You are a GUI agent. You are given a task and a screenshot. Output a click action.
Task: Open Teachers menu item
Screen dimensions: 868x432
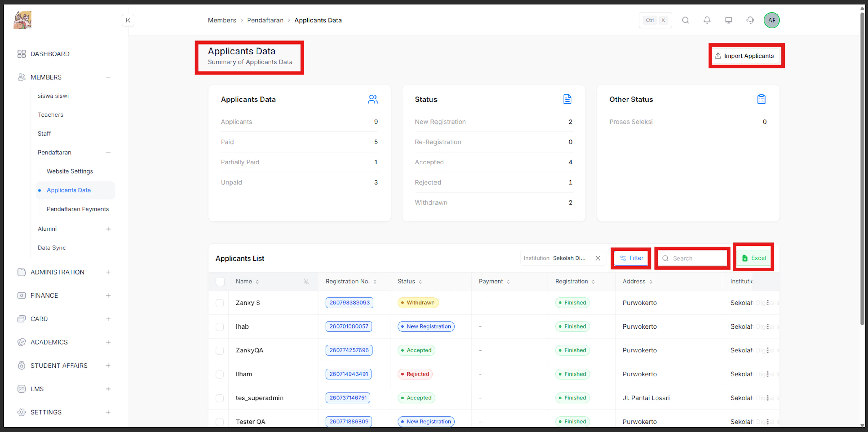tap(51, 115)
